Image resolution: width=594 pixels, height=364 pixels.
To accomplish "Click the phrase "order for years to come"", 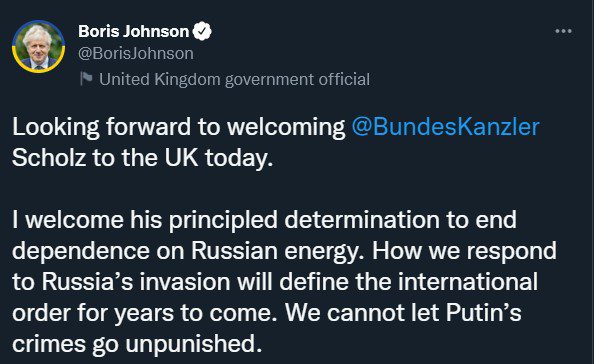I will pos(142,314).
